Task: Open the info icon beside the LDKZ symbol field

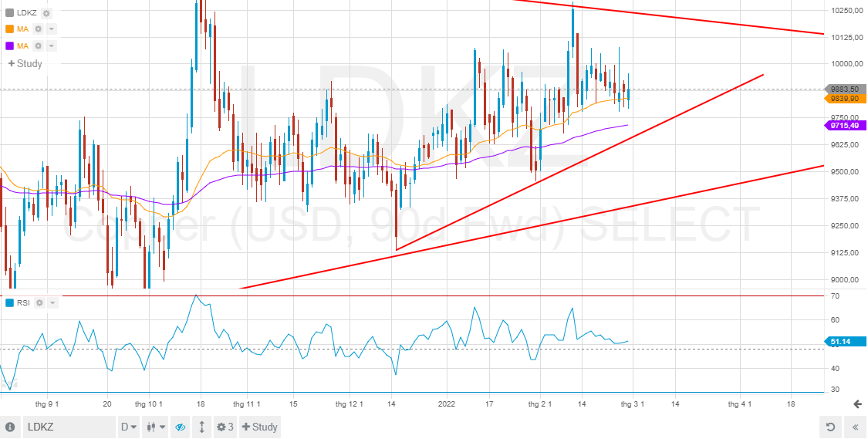Action: (10, 427)
